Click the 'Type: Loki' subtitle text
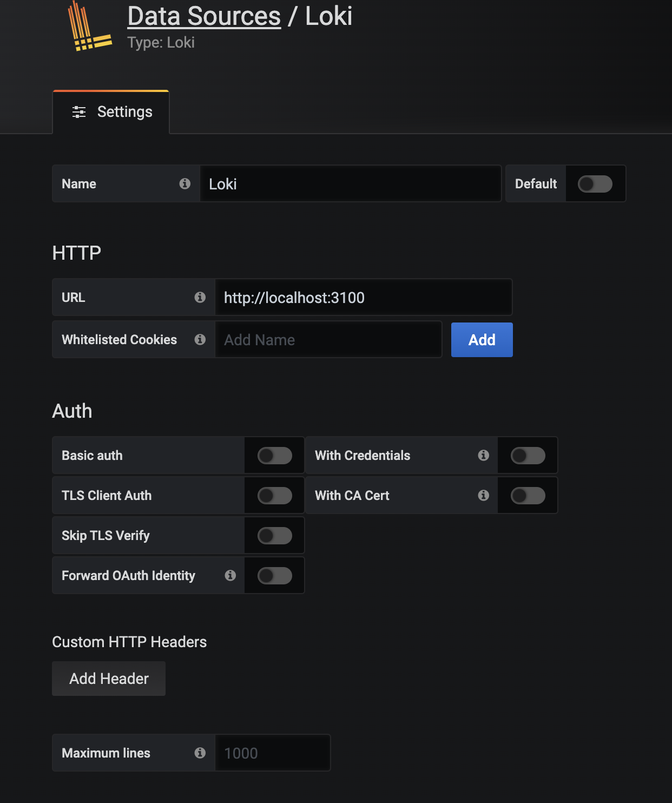The width and height of the screenshot is (672, 803). click(161, 42)
